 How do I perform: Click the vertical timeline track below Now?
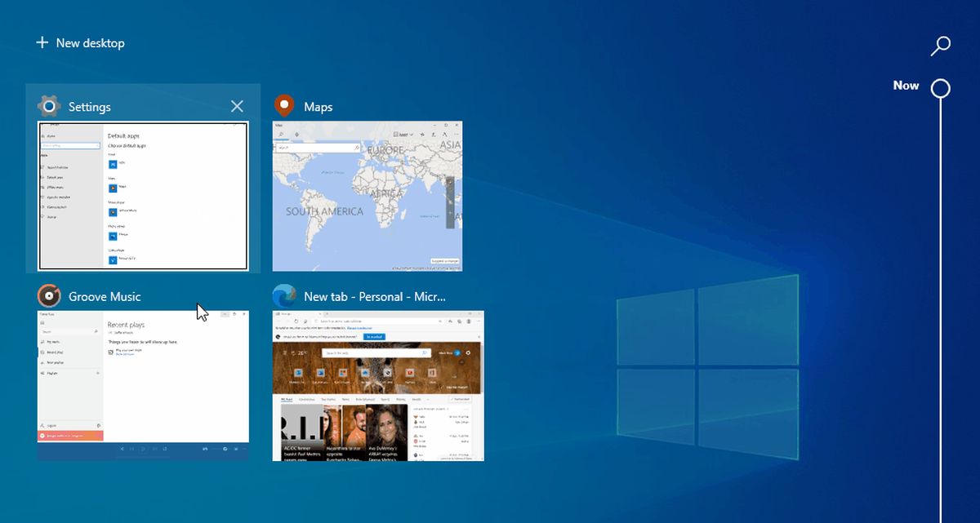click(x=941, y=326)
